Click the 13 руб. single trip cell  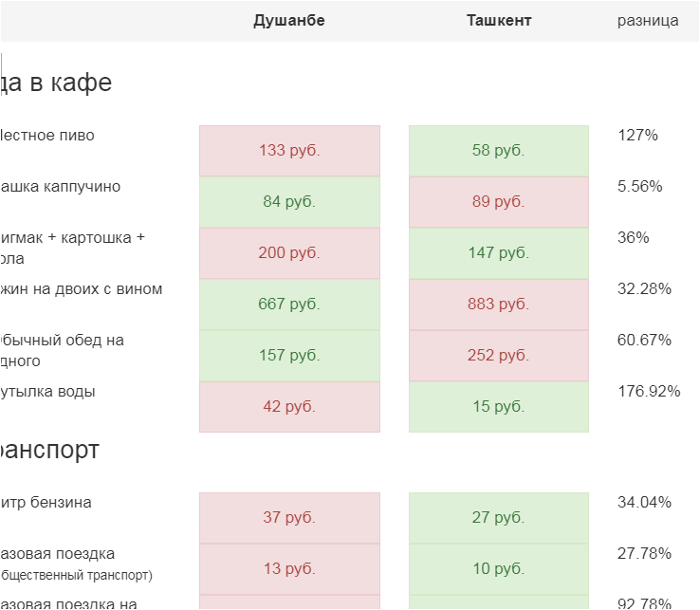pos(289,569)
